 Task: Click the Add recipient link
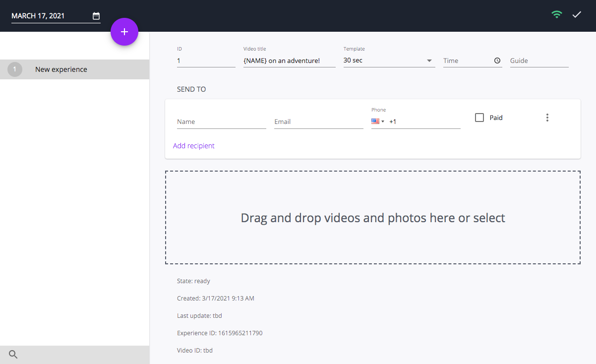click(x=193, y=145)
